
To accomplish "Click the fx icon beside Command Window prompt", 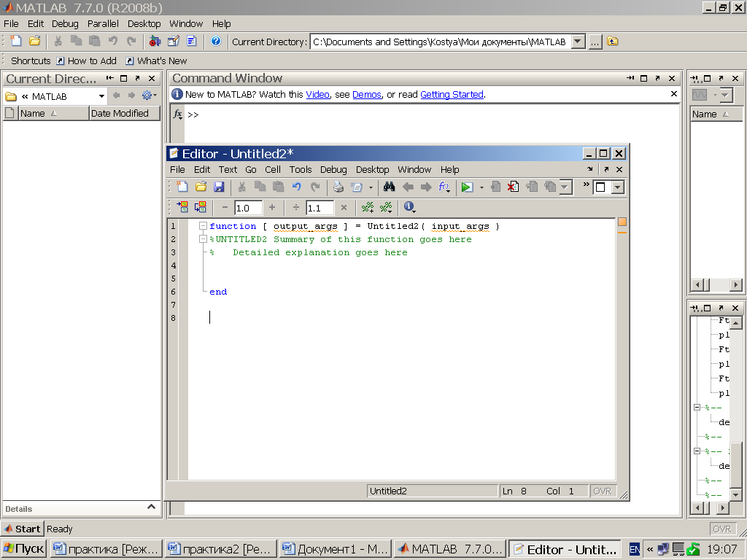I will [x=178, y=114].
